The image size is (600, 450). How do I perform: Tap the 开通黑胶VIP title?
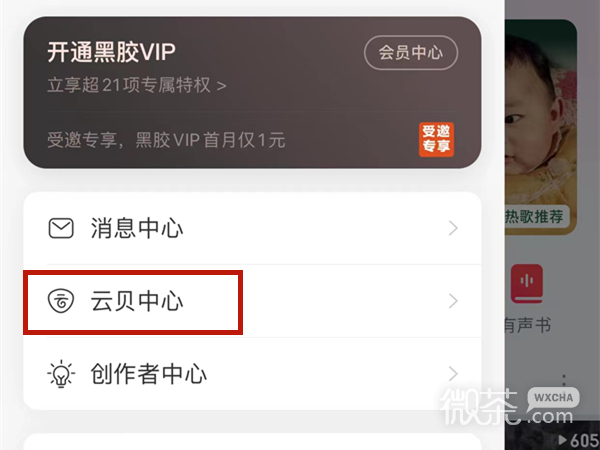click(111, 52)
